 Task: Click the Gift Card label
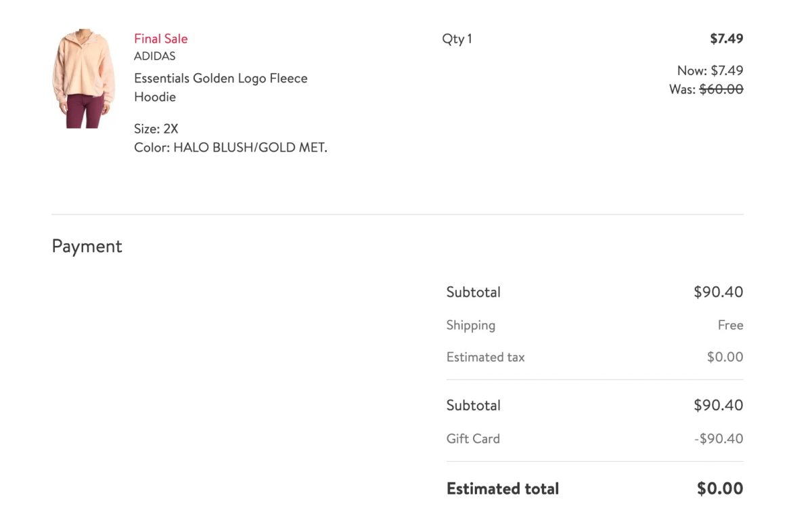pos(473,438)
